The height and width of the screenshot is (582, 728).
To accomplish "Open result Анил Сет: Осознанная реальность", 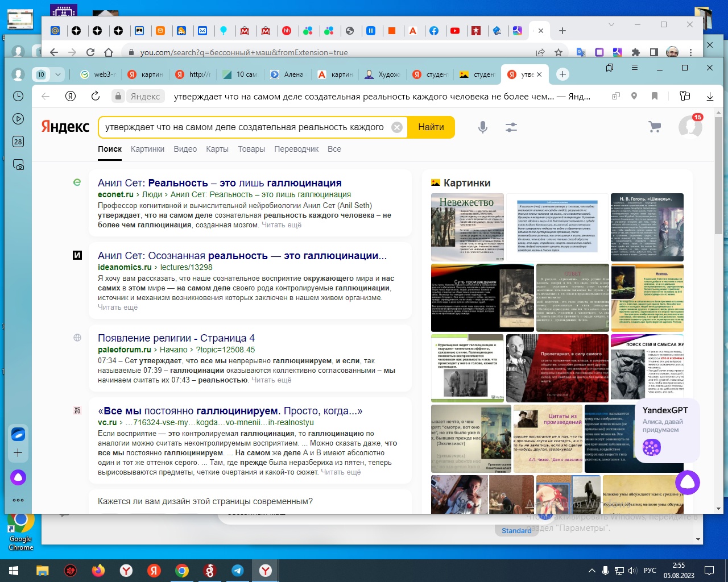I will pos(242,256).
